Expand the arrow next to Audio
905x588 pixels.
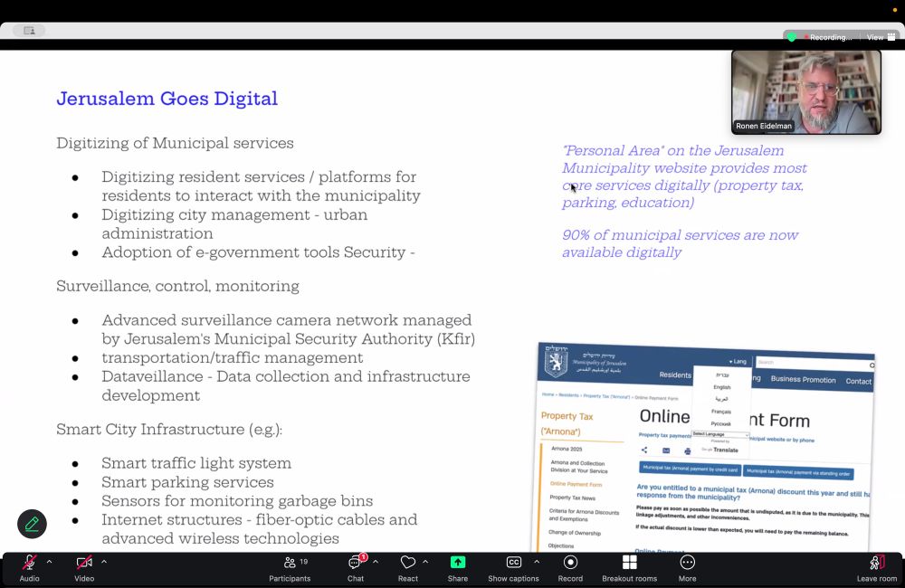[49, 562]
